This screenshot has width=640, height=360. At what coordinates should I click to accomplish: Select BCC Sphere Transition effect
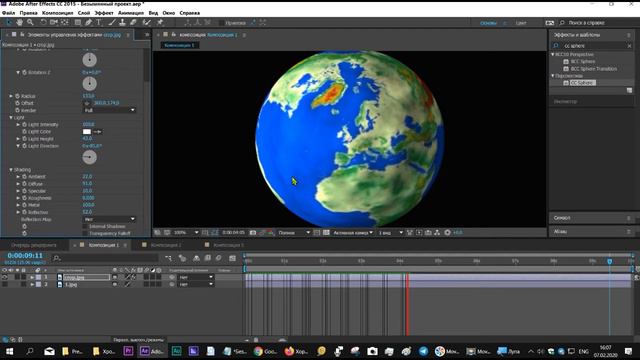[594, 69]
